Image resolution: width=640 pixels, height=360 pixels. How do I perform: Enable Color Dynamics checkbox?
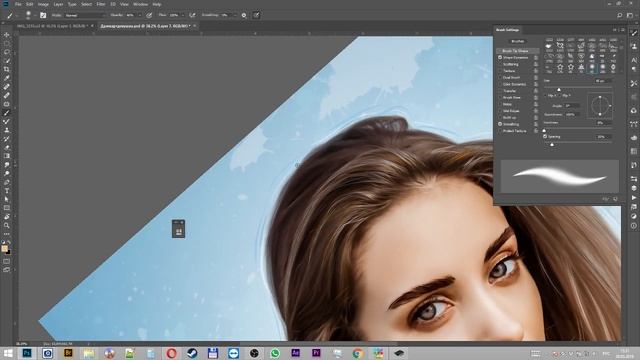[x=500, y=84]
